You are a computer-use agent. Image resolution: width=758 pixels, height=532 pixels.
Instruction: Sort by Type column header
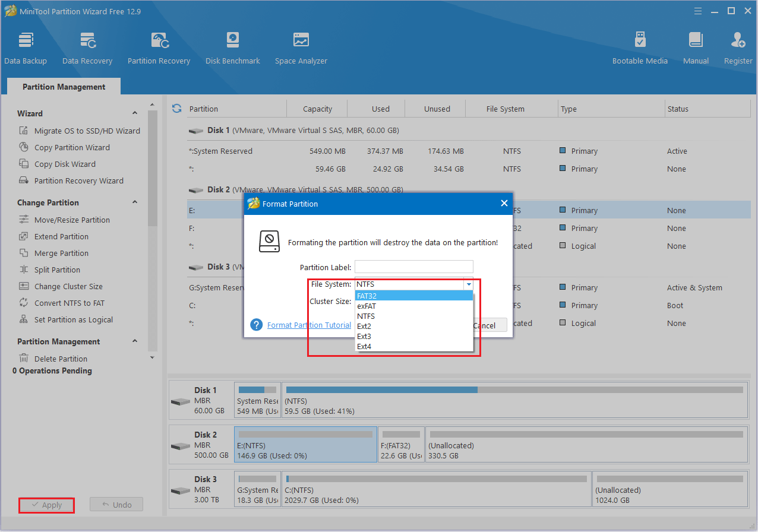(x=611, y=109)
